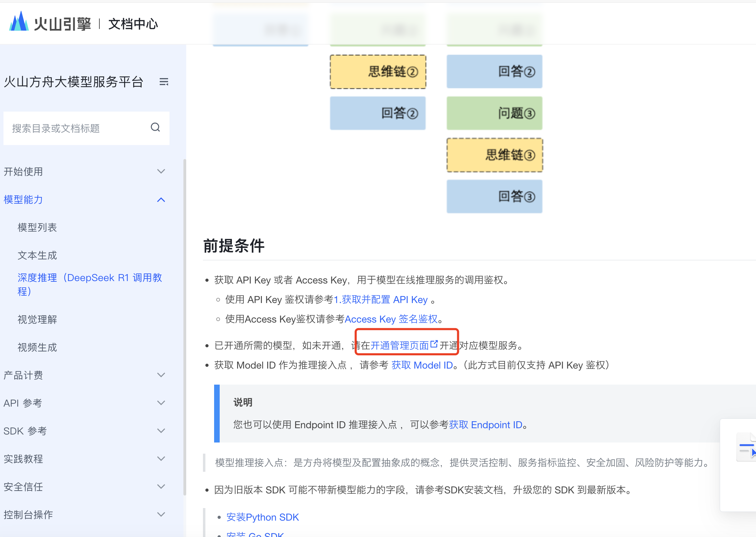Open the 获取并配置 API Key link
This screenshot has width=756, height=537.
click(381, 300)
